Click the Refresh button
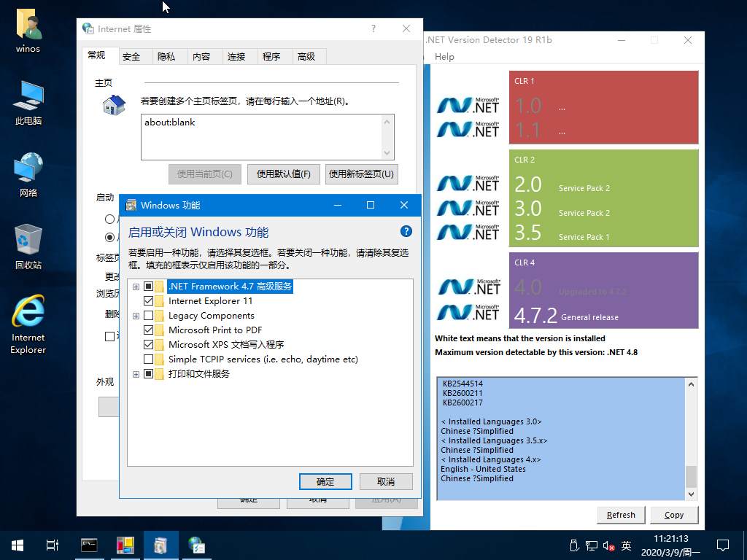 (622, 515)
